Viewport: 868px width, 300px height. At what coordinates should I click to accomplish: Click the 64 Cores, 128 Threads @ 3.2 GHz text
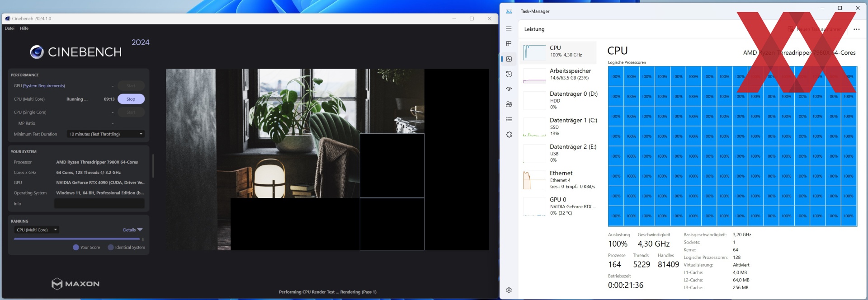pos(88,173)
